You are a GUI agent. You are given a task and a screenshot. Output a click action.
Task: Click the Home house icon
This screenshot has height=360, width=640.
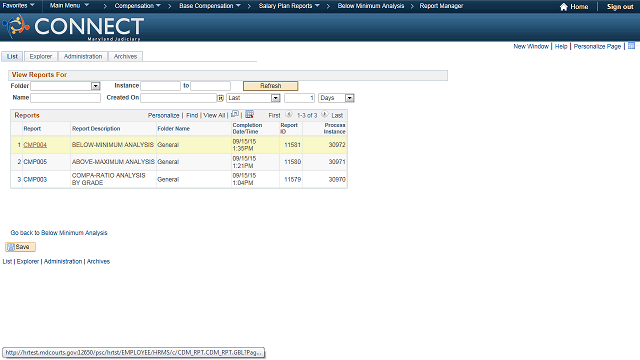click(x=564, y=7)
